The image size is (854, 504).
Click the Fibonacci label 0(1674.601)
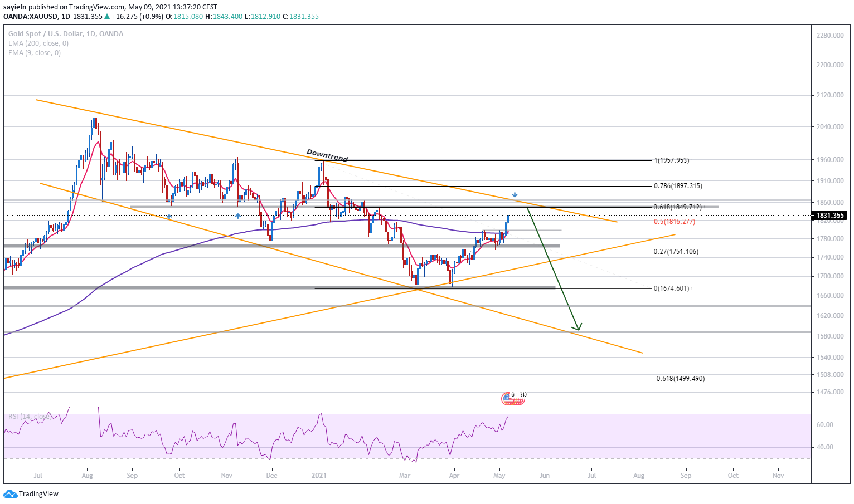[672, 288]
